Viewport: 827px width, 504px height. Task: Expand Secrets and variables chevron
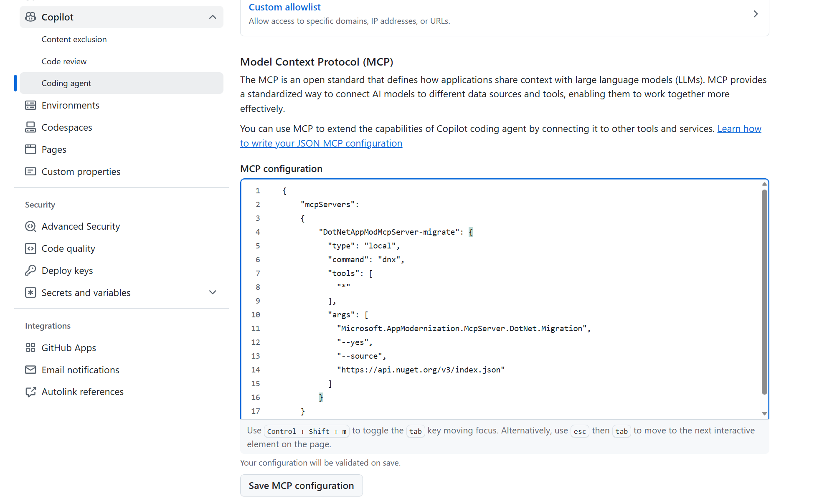point(213,293)
